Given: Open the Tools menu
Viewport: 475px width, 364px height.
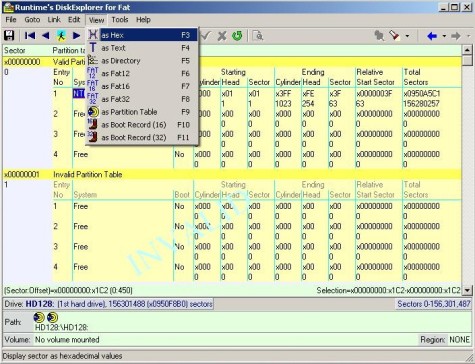Looking at the screenshot, I should click(120, 20).
